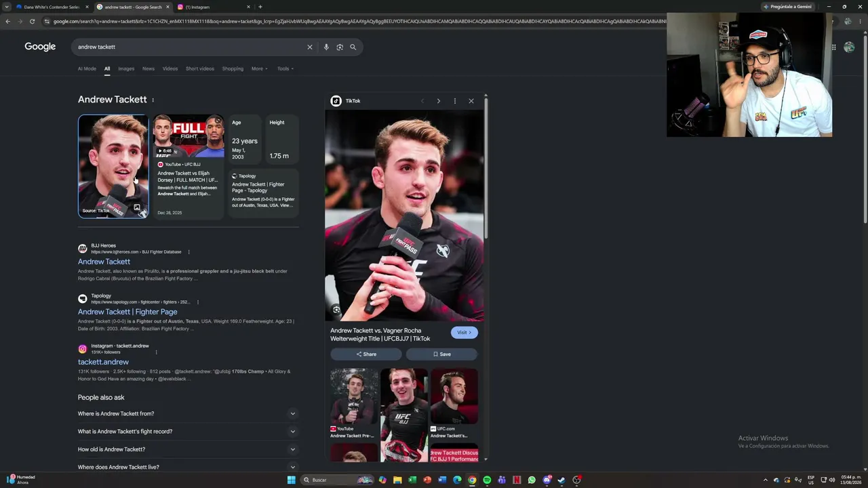This screenshot has width=868, height=488.
Task: Open the browser tab search dropdown
Action: [7, 7]
